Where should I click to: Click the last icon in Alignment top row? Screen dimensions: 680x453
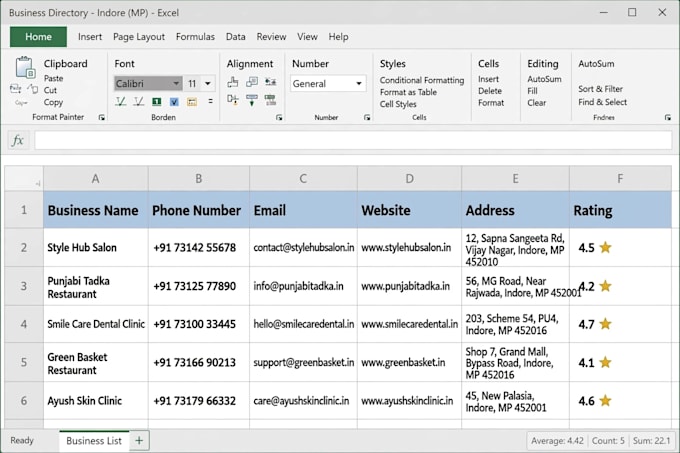[271, 81]
